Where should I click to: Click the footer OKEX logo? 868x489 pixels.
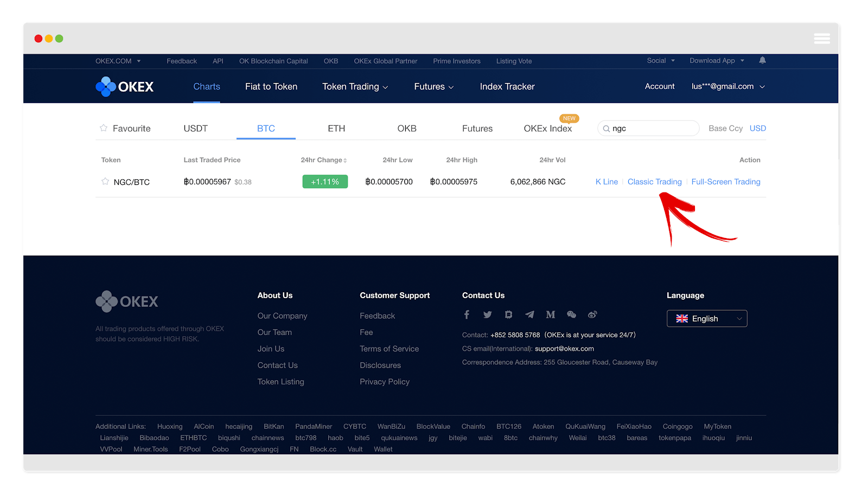pyautogui.click(x=127, y=301)
